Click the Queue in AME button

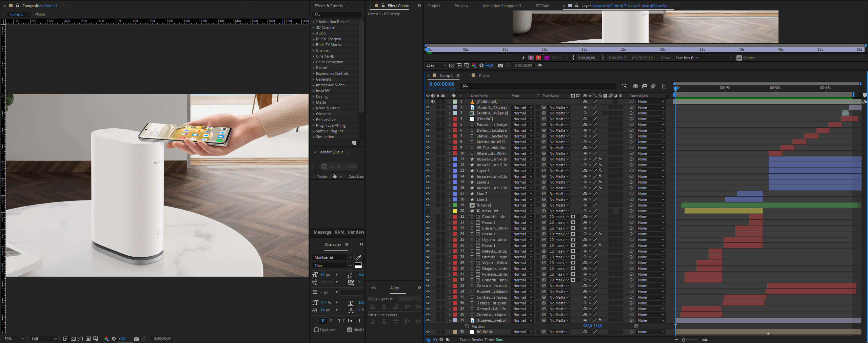coord(339,166)
